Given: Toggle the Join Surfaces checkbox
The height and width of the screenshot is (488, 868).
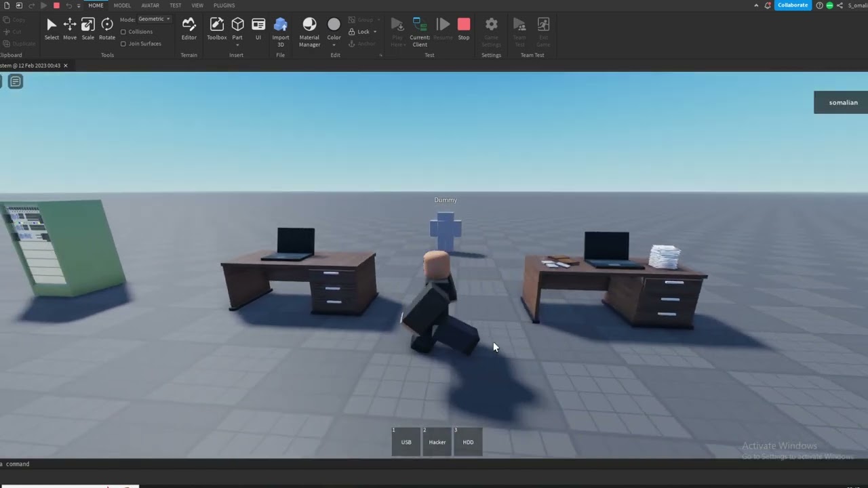Looking at the screenshot, I should pyautogui.click(x=123, y=44).
